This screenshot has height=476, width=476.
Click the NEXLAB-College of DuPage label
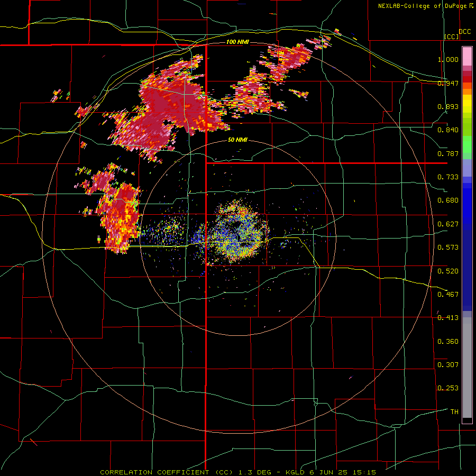click(422, 6)
